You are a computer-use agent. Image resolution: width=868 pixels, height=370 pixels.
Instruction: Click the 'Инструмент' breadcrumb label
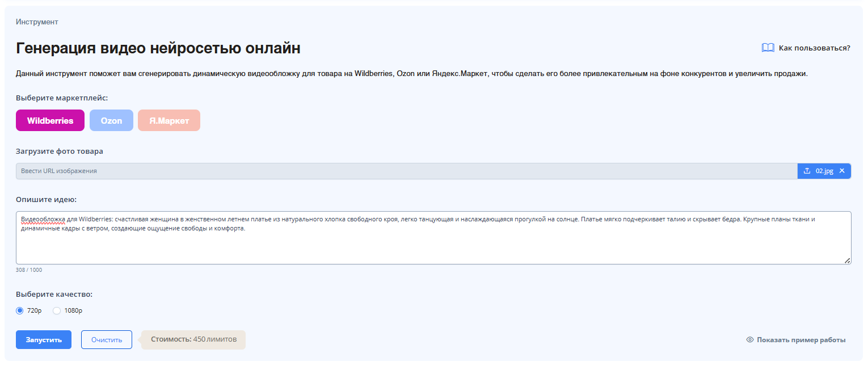(x=37, y=22)
